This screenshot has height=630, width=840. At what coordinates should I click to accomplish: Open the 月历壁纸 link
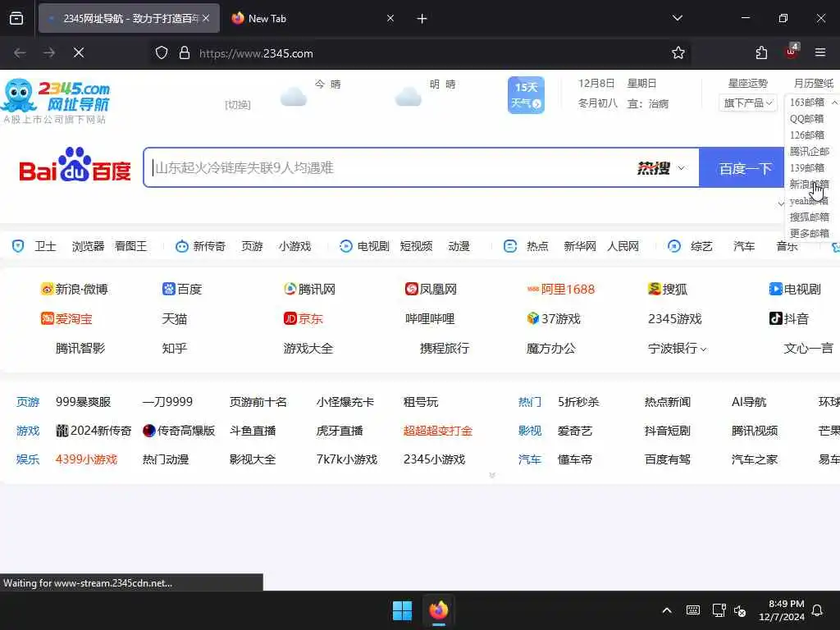[813, 84]
